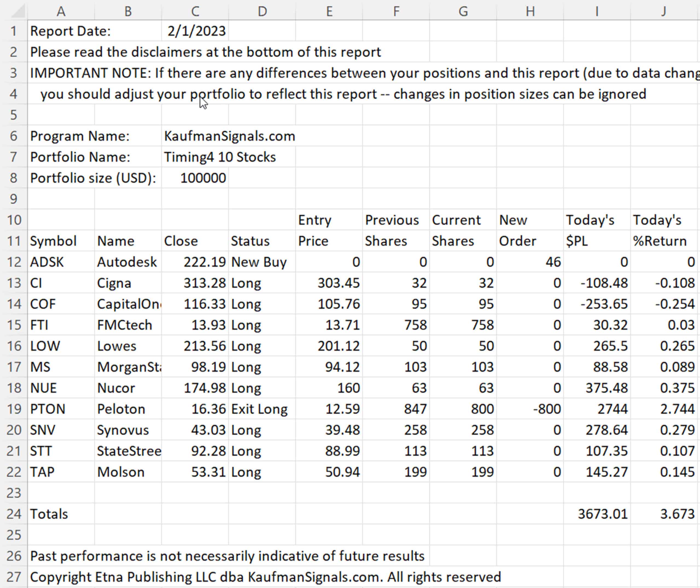Select row 24 header
The height and width of the screenshot is (588, 700).
pyautogui.click(x=14, y=514)
